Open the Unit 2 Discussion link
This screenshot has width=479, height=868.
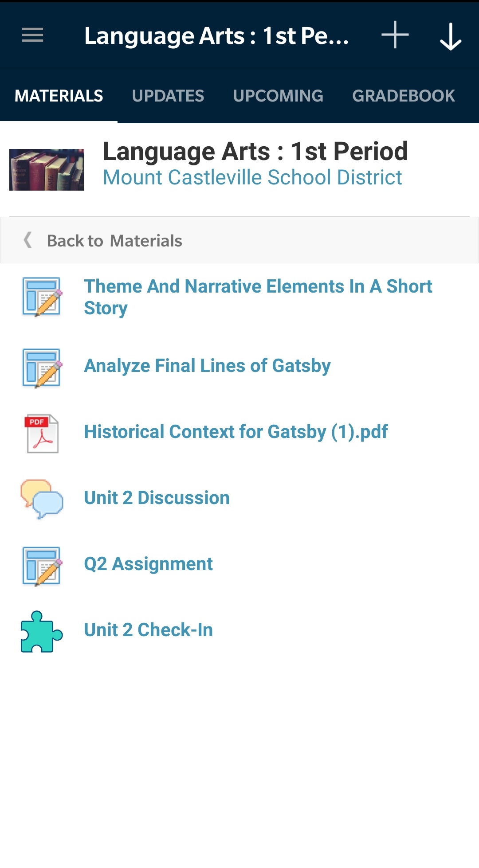[157, 498]
